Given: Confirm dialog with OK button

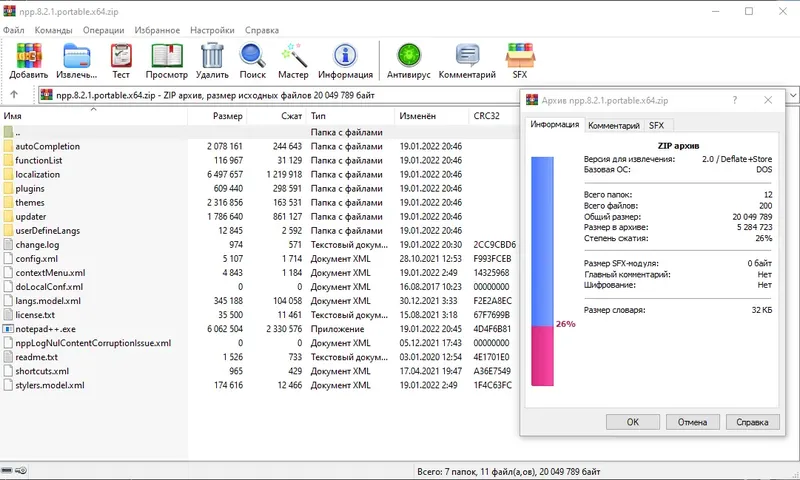Looking at the screenshot, I should [x=633, y=422].
